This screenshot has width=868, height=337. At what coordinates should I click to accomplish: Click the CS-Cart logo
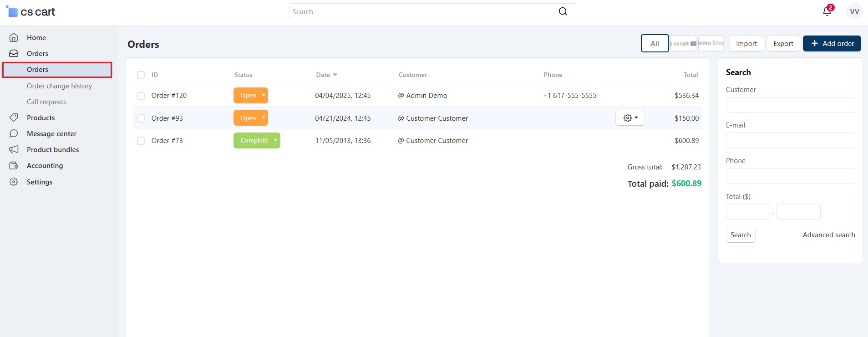(x=30, y=12)
